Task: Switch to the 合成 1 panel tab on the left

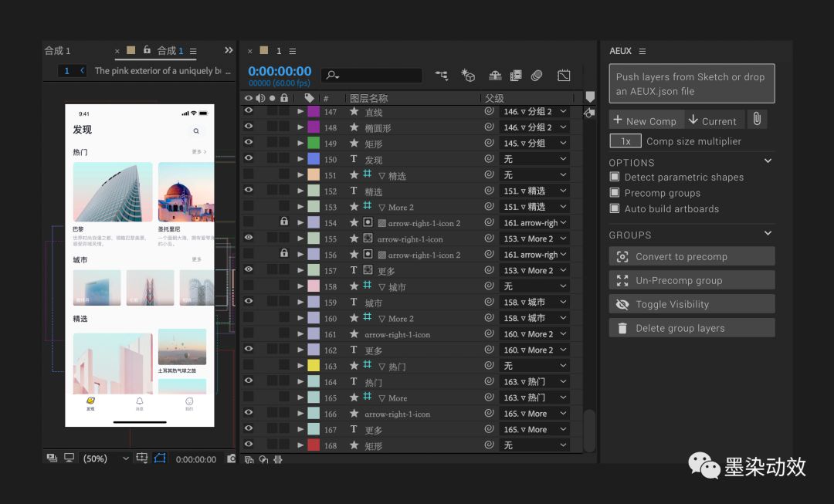Action: click(57, 51)
